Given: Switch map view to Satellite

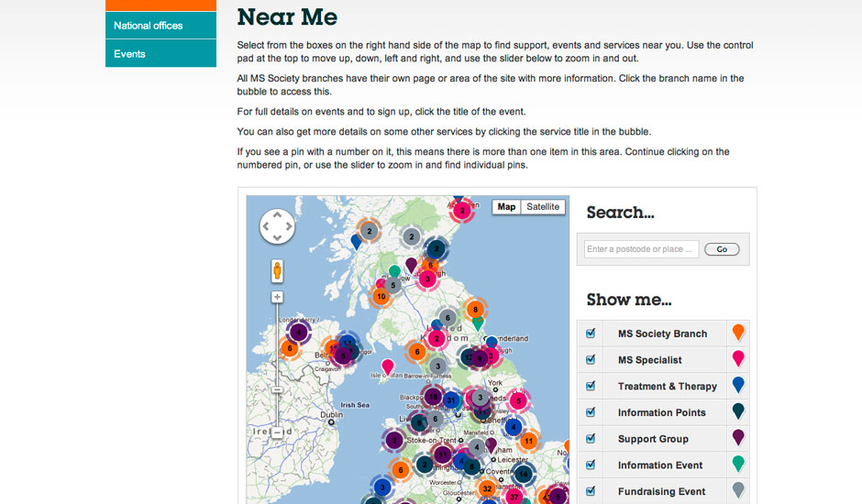Looking at the screenshot, I should [543, 207].
